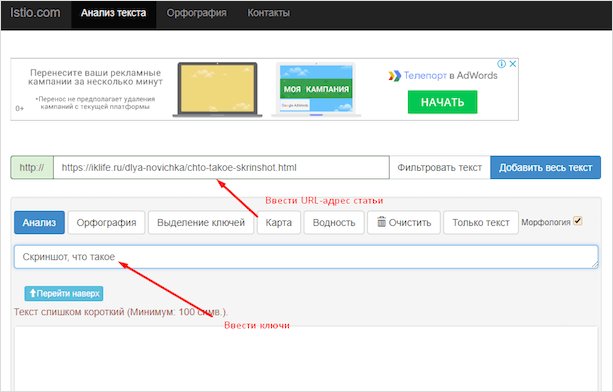This screenshot has height=392, width=613.
Task: Click the Istio.com site logo
Action: (x=35, y=13)
